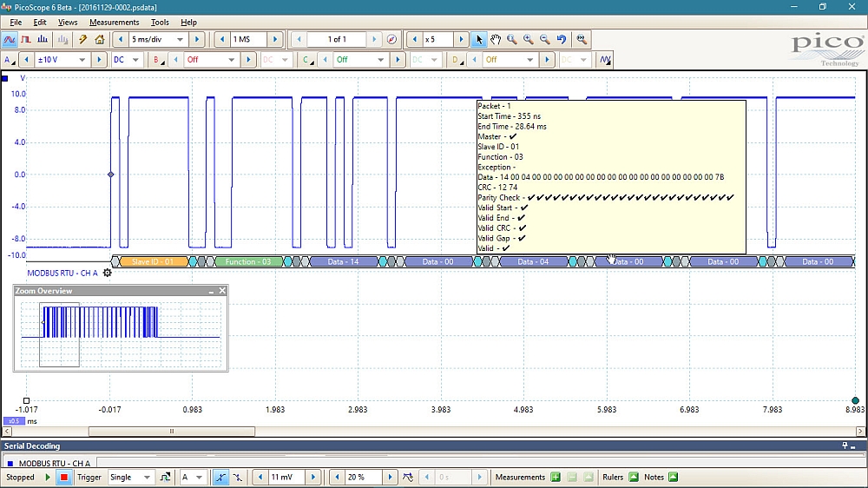Click Zoom Overview waveform thumbnail
The width and height of the screenshot is (868, 488).
coord(121,334)
